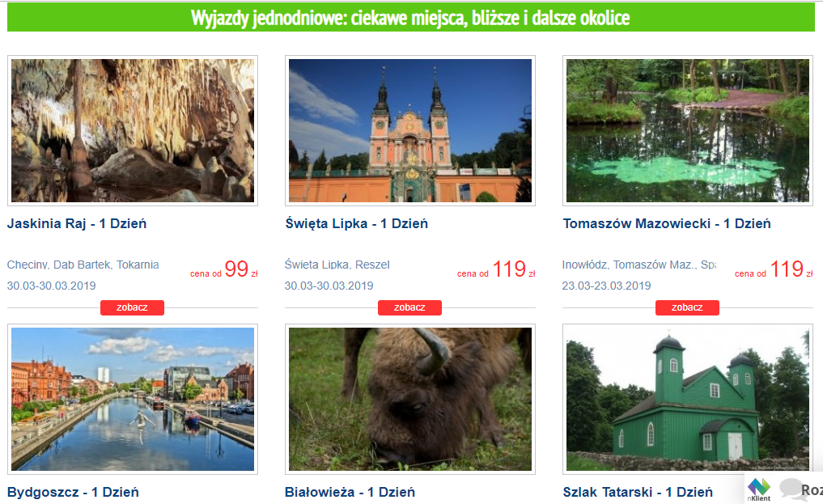823x504 pixels.
Task: Open the Święta Lipka - 1 Dzień title
Action: point(356,223)
